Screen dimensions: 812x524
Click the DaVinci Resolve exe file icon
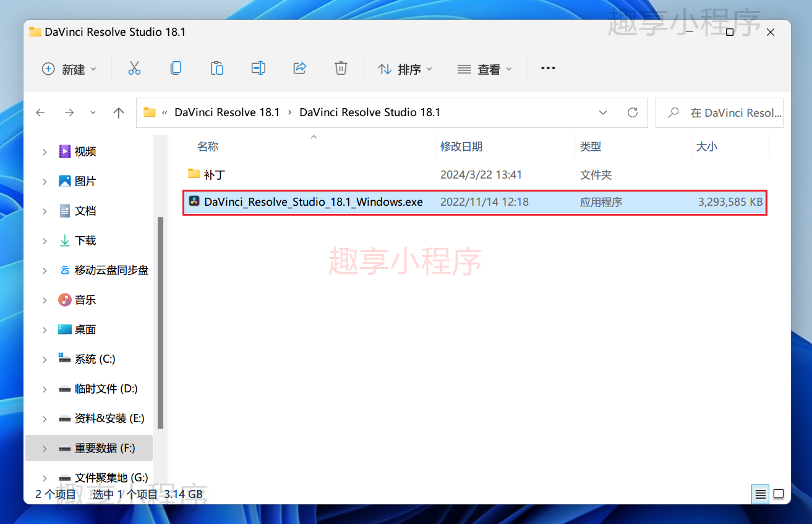tap(194, 201)
